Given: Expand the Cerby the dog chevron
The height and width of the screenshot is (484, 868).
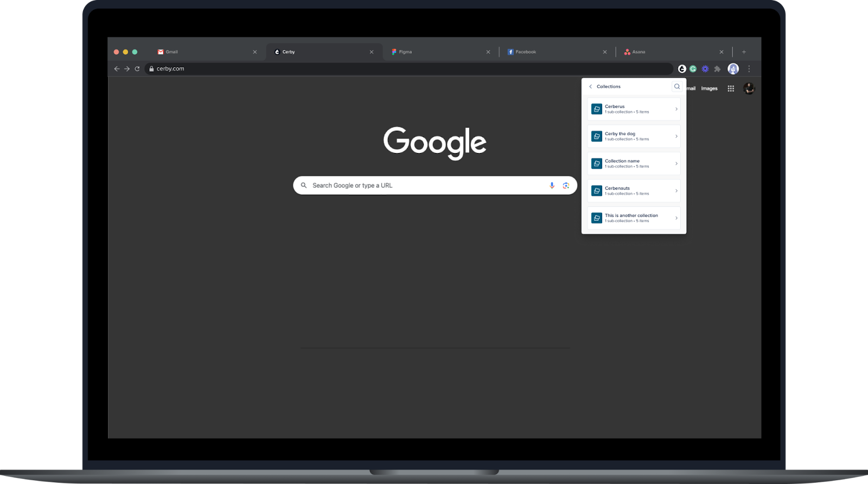Looking at the screenshot, I should coord(676,136).
